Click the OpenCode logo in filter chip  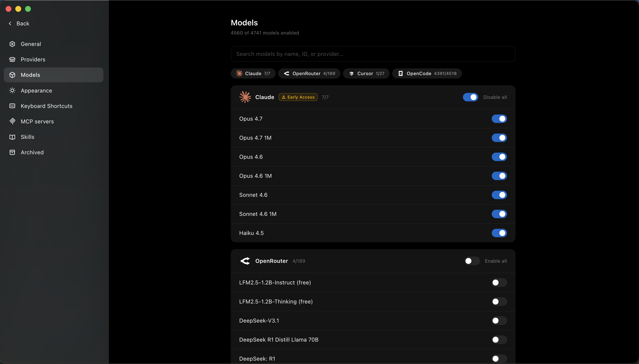coord(400,73)
